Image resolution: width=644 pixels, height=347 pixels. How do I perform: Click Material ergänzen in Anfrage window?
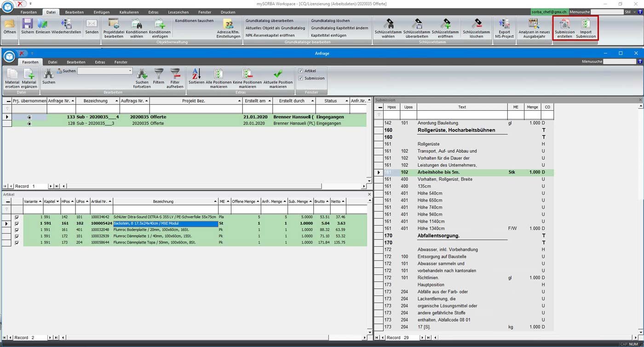[x=29, y=78]
